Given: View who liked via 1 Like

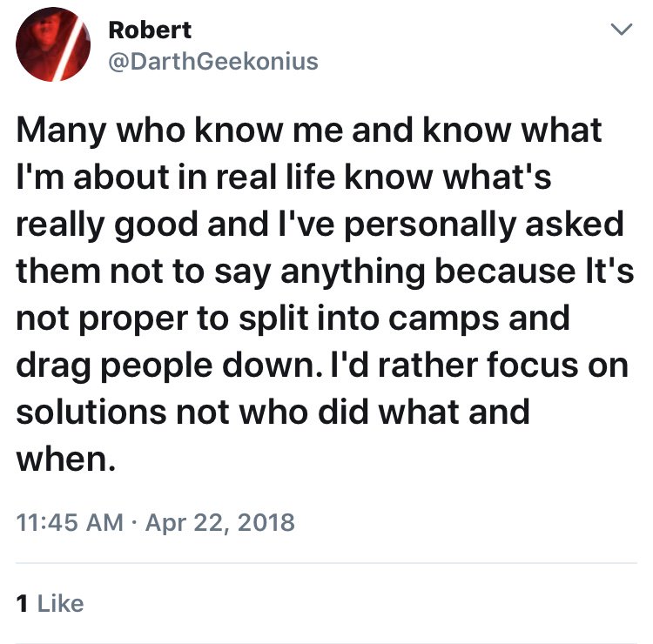Looking at the screenshot, I should pyautogui.click(x=50, y=602).
